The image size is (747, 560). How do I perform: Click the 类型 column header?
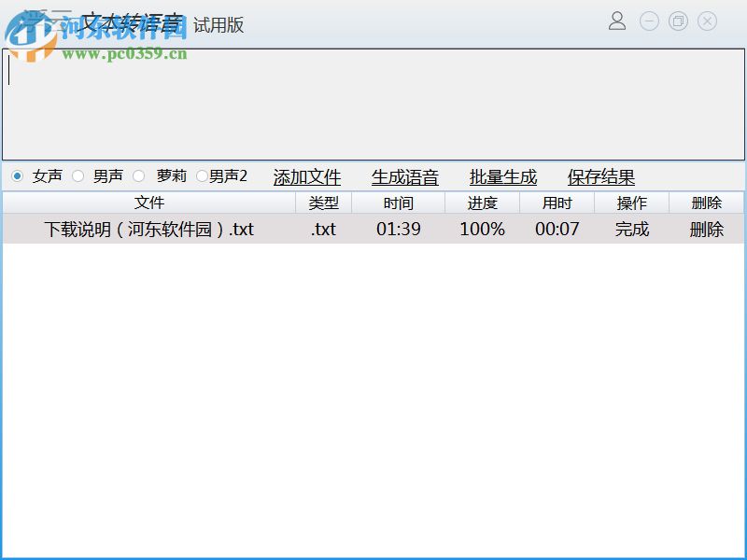[x=322, y=203]
